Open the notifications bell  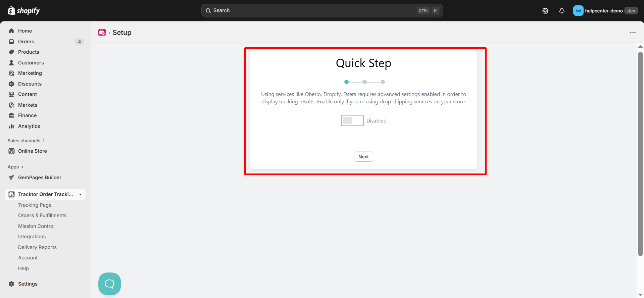tap(562, 11)
